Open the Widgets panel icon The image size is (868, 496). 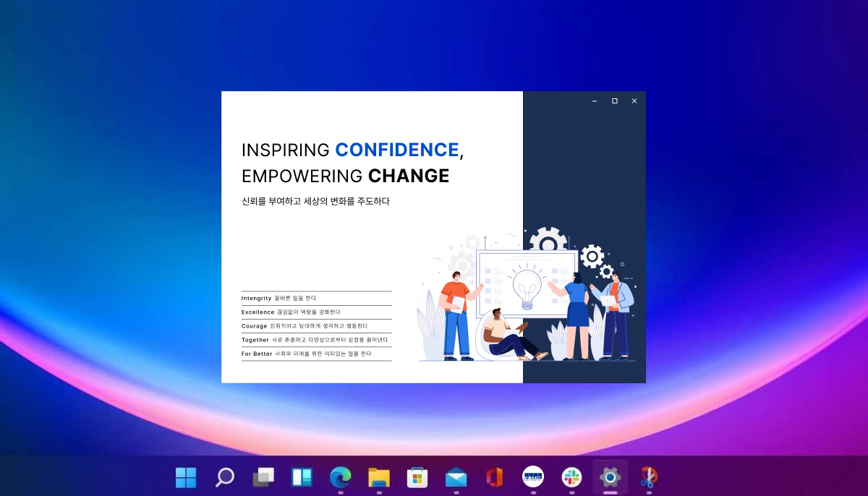[302, 477]
